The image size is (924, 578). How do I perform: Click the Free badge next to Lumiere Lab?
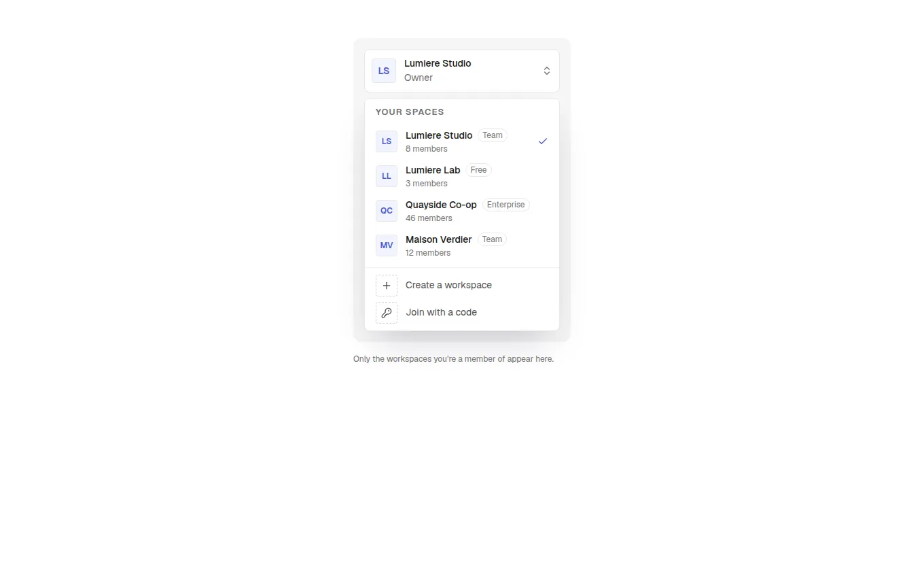[x=478, y=170]
